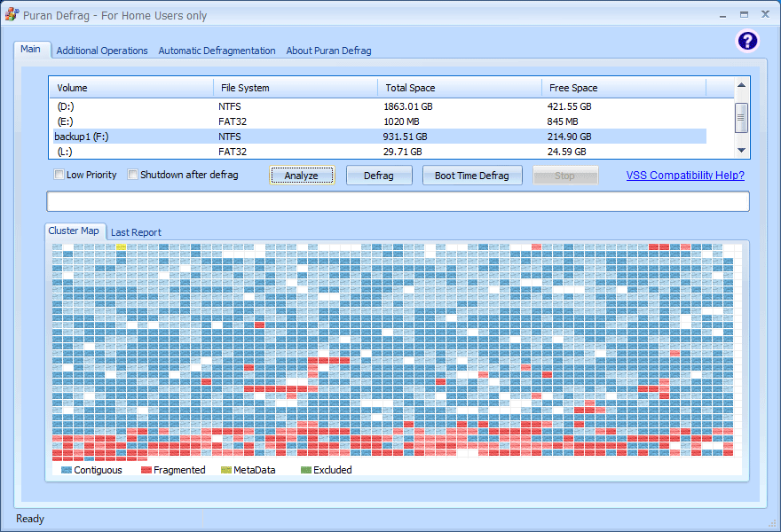The height and width of the screenshot is (532, 781).
Task: Maximize the Puran Defrag window
Action: pyautogui.click(x=744, y=15)
